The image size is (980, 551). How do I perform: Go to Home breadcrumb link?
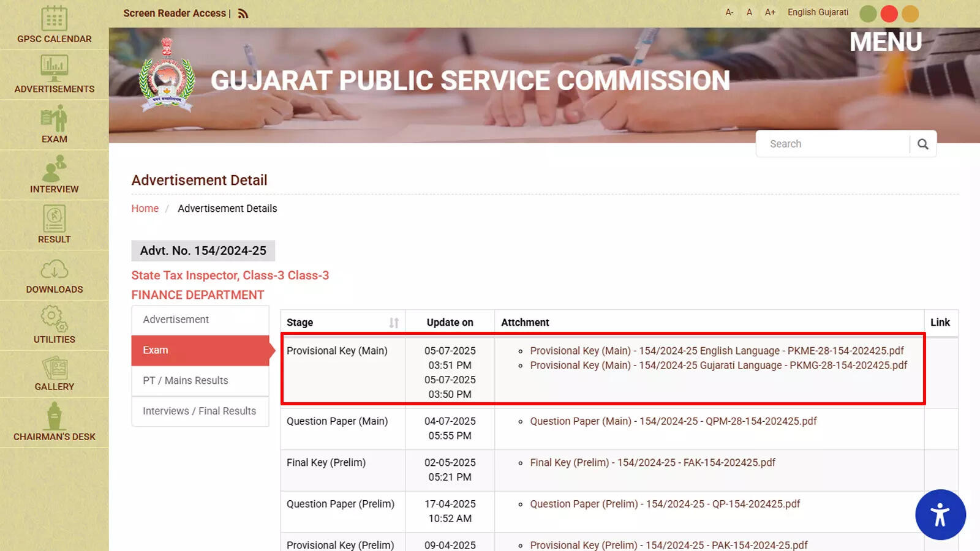coord(145,208)
